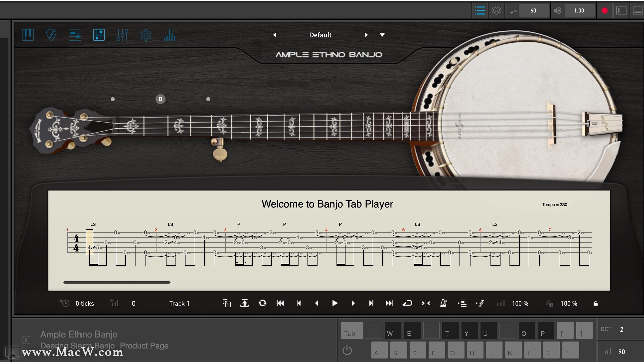Click the export tab upload icon
Screen dimensions: 644x362
tap(245, 303)
